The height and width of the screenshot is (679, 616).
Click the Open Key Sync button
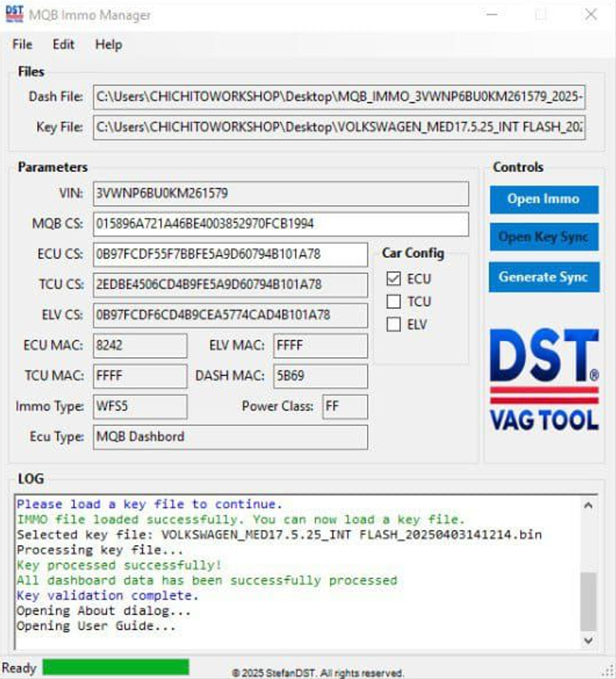pyautogui.click(x=544, y=237)
